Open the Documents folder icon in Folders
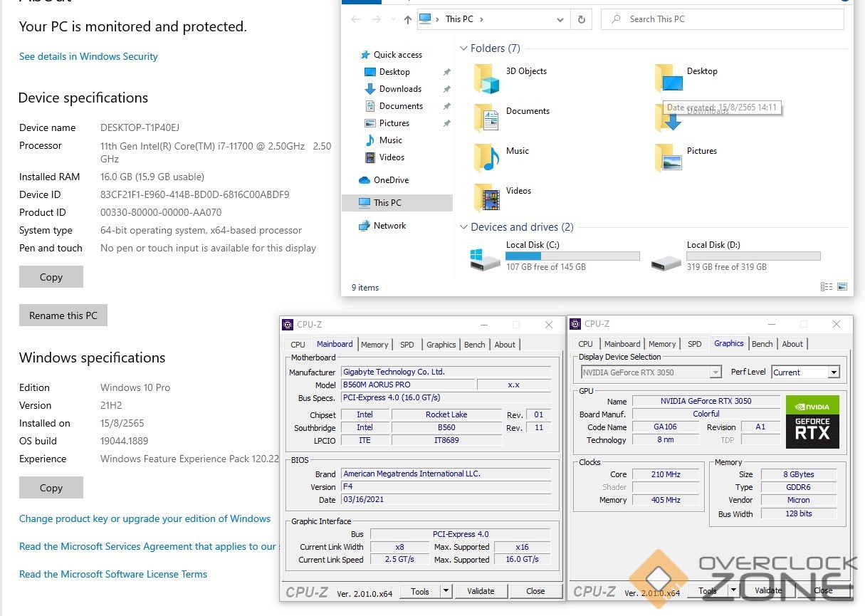 coord(488,118)
